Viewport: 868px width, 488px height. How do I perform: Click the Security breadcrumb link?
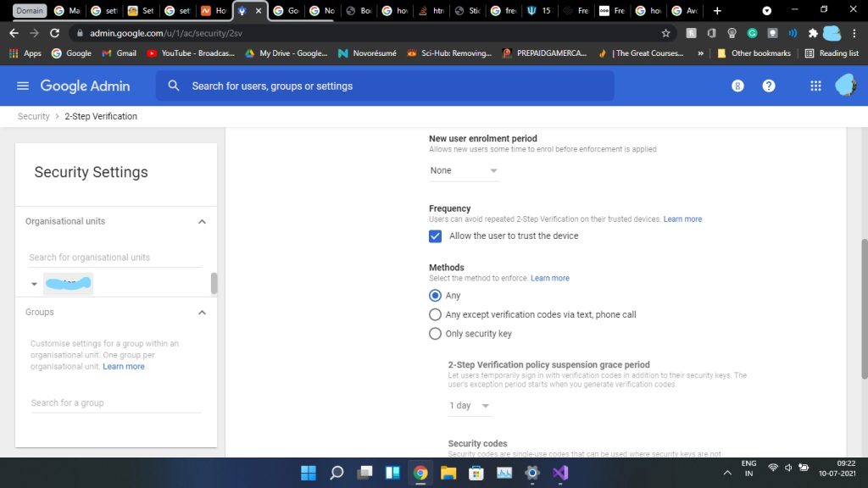click(x=34, y=116)
